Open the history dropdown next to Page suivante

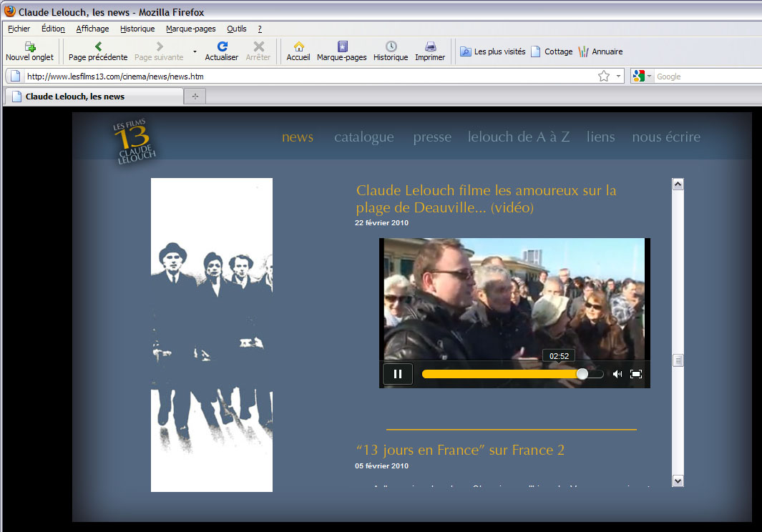[x=195, y=51]
